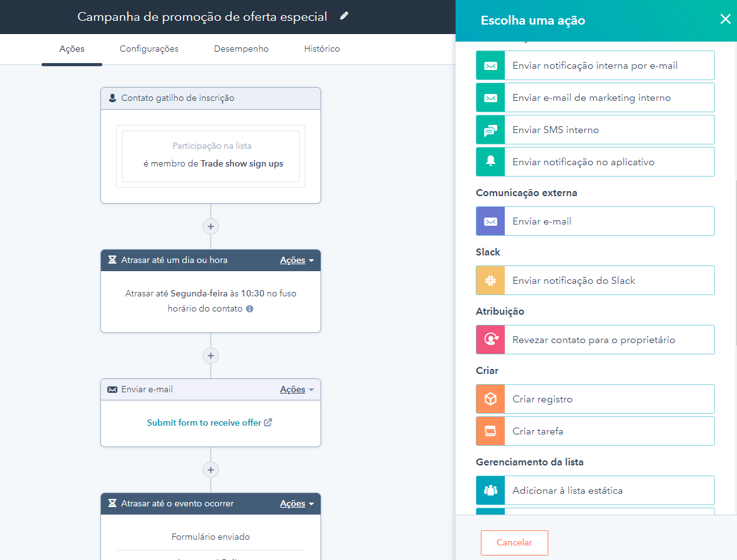Open Ações dropdown on Atrasar até um dia
Image resolution: width=737 pixels, height=560 pixels.
pyautogui.click(x=297, y=260)
